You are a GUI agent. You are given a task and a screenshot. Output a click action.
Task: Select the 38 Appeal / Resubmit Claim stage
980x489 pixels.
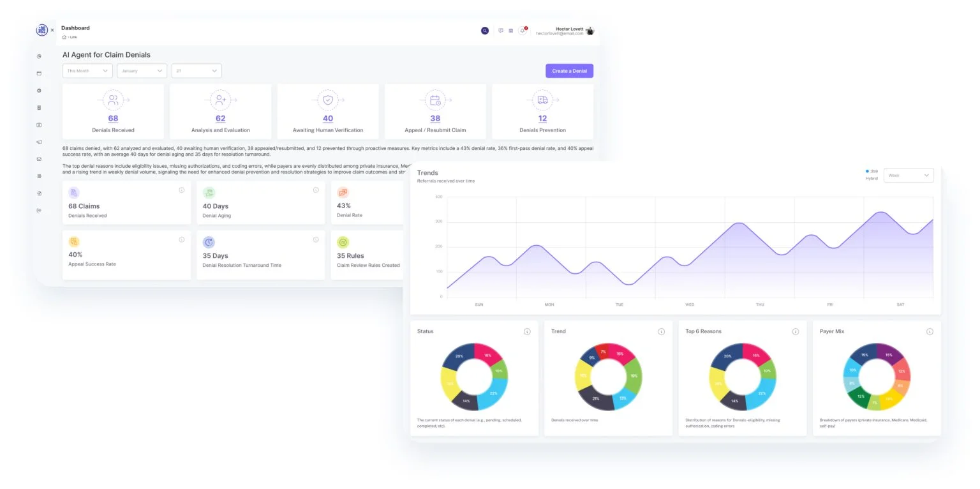click(x=435, y=118)
